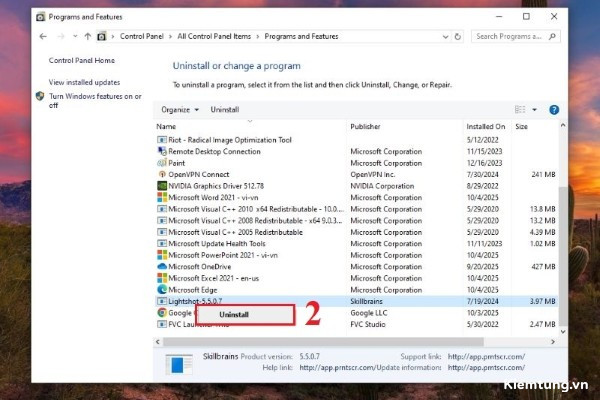Click the Update information URL value
This screenshot has height=400, width=600.
486,367
